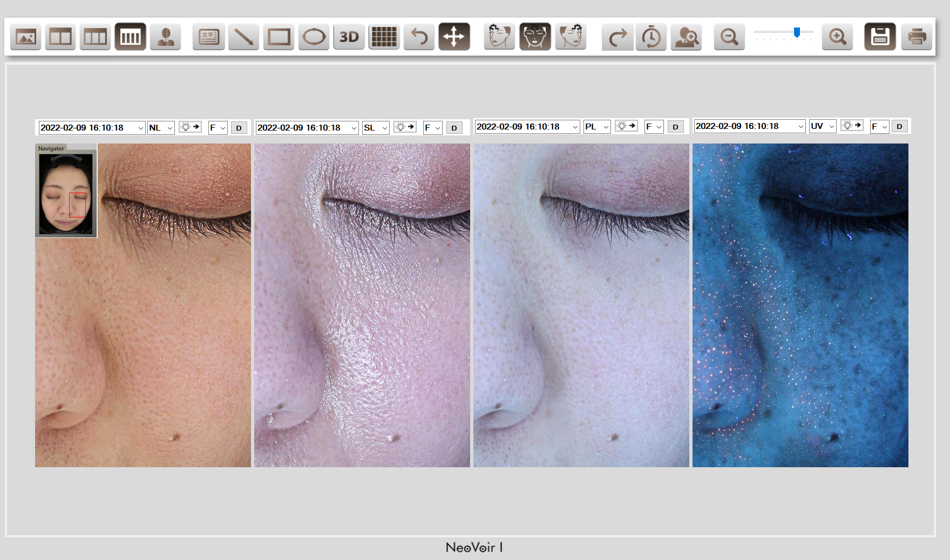950x560 pixels.
Task: Expand the first panel's date dropdown
Action: click(140, 128)
